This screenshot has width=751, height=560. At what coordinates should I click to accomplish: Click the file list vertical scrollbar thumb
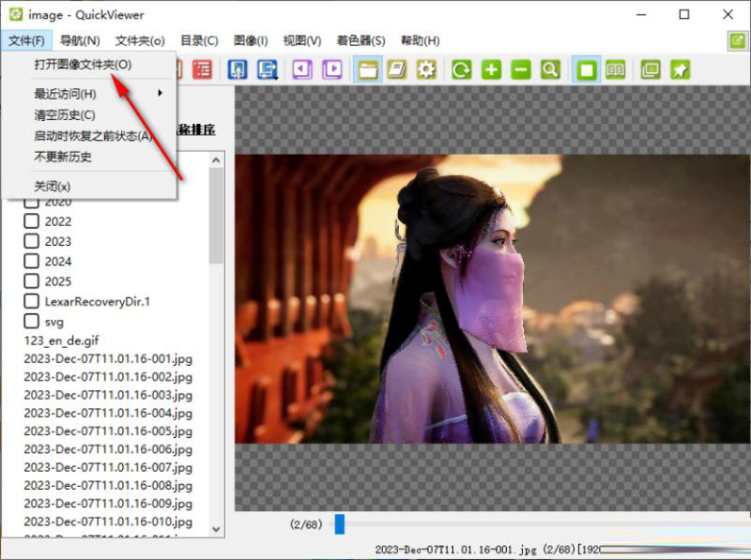(216, 216)
